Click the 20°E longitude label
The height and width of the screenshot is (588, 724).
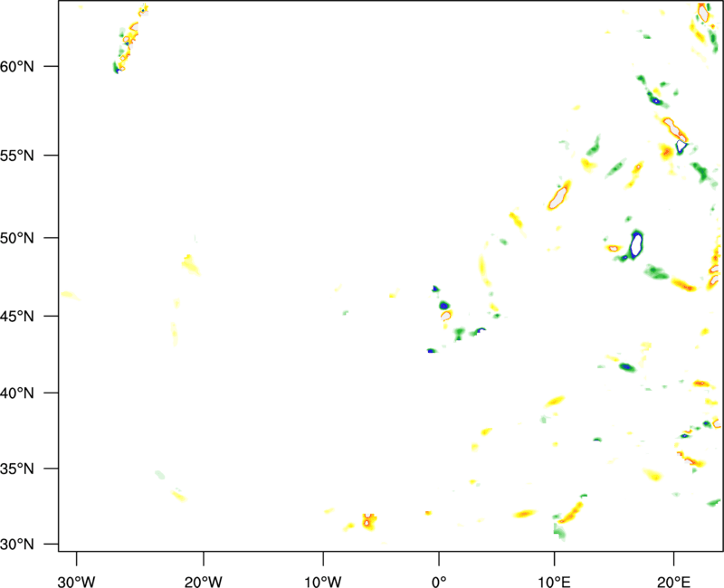(673, 582)
